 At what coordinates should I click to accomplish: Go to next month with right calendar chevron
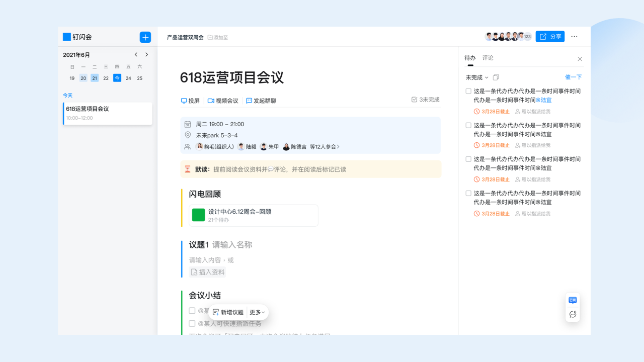[x=146, y=54]
